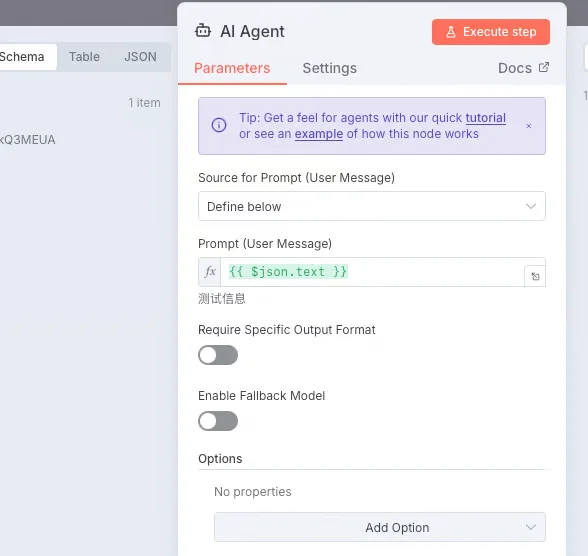Click the flask icon in Execute step
This screenshot has height=556, width=588.
(451, 32)
